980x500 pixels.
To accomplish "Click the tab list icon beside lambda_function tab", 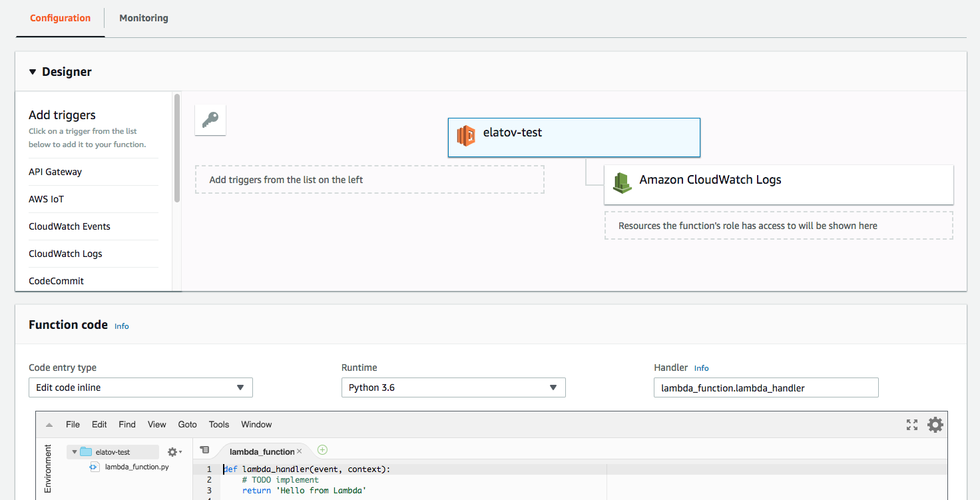I will 205,450.
